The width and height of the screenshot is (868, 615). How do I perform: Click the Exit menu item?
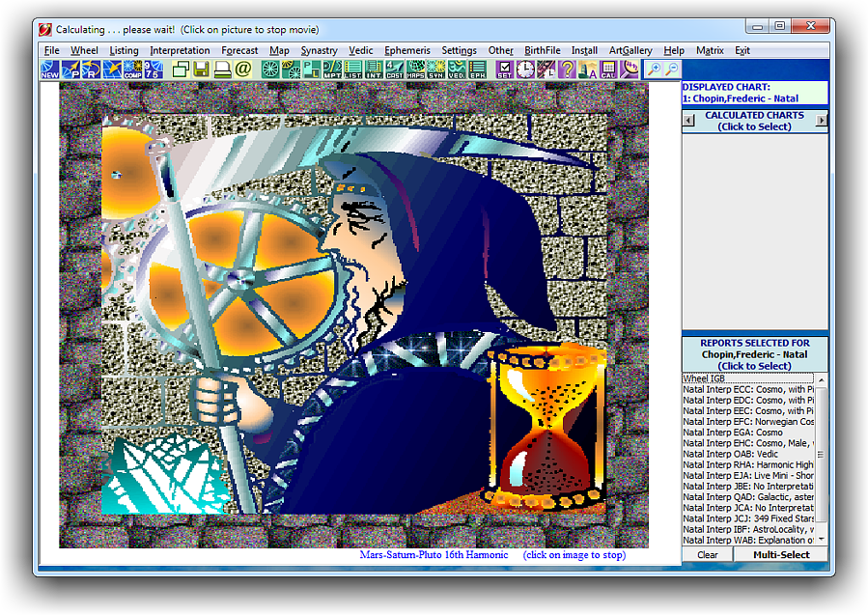point(742,50)
